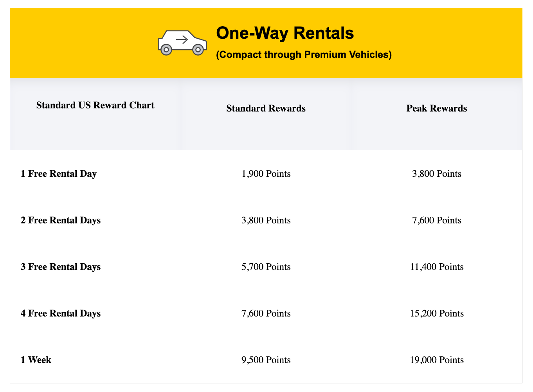The height and width of the screenshot is (392, 533).
Task: Select Standard US Reward Chart header
Action: pos(95,105)
